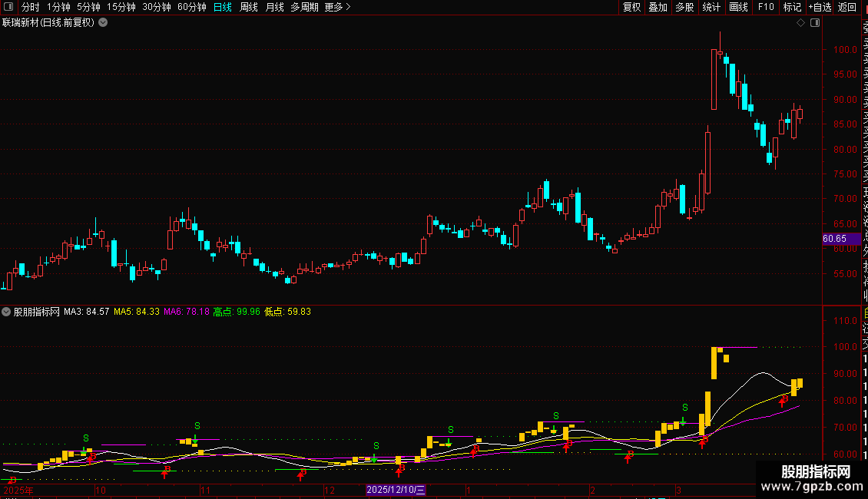Click the MA3: 84.57 value label
Viewport: 868px width, 499px height.
pos(86,312)
